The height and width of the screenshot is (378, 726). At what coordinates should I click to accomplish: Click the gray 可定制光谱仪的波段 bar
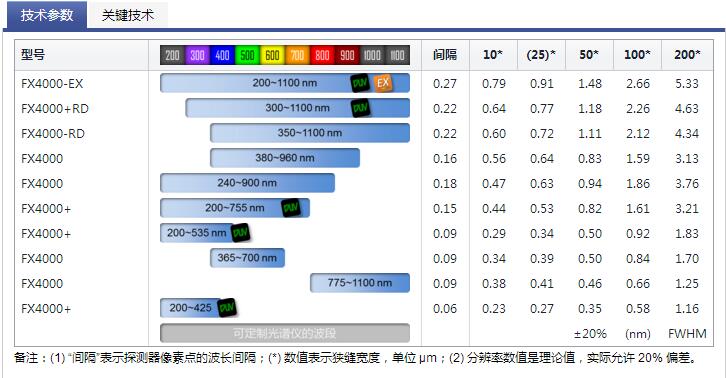point(285,333)
